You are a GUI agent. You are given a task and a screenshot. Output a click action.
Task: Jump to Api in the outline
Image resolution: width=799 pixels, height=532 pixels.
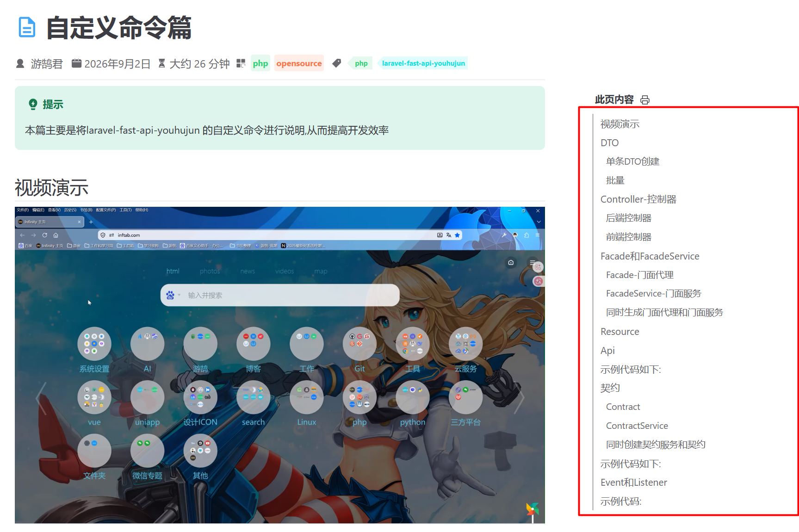click(607, 351)
